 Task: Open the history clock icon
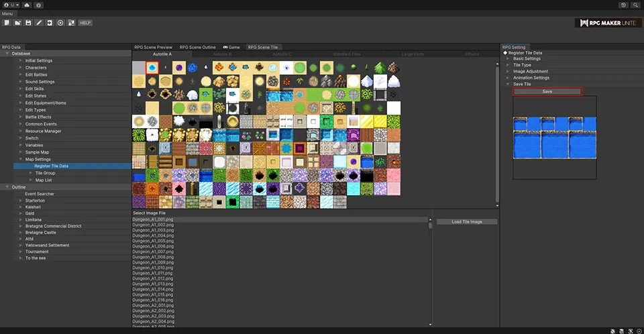click(x=624, y=5)
